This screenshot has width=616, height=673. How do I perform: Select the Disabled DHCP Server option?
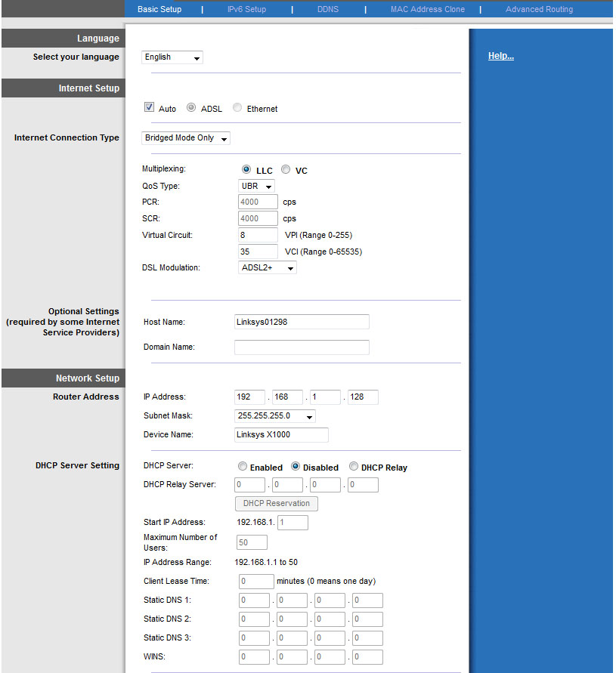pos(296,466)
